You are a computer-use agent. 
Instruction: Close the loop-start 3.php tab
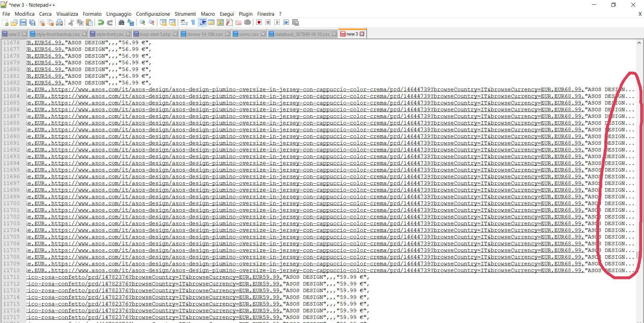pyautogui.click(x=175, y=34)
